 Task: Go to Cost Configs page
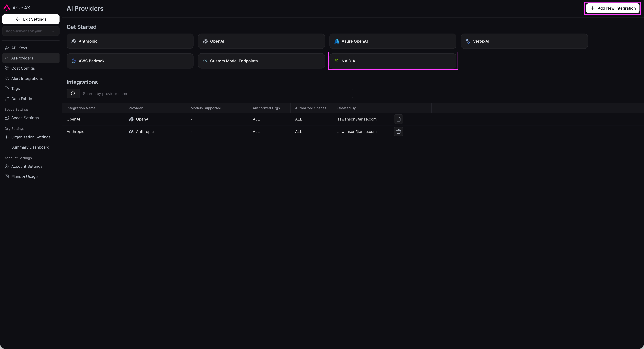click(23, 68)
